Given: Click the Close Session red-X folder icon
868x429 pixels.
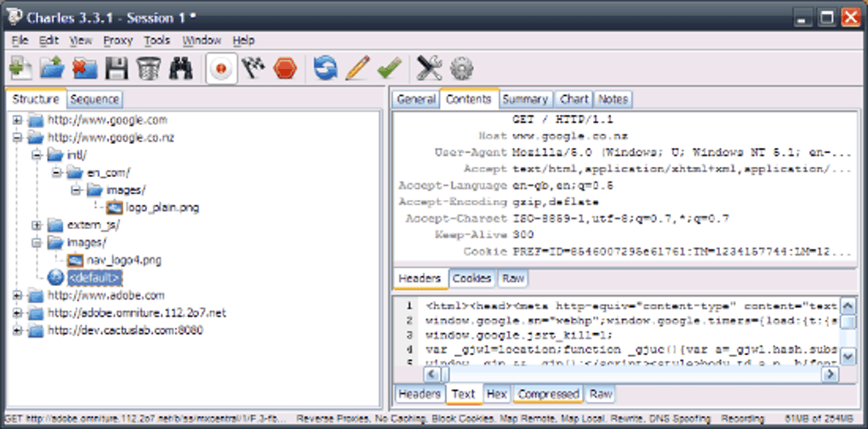Looking at the screenshot, I should click(85, 69).
